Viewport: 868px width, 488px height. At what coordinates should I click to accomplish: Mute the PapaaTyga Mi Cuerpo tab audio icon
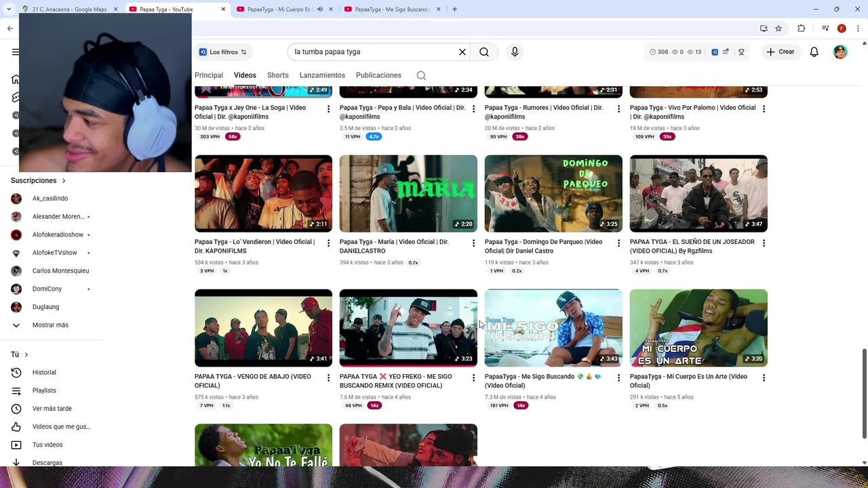(320, 9)
